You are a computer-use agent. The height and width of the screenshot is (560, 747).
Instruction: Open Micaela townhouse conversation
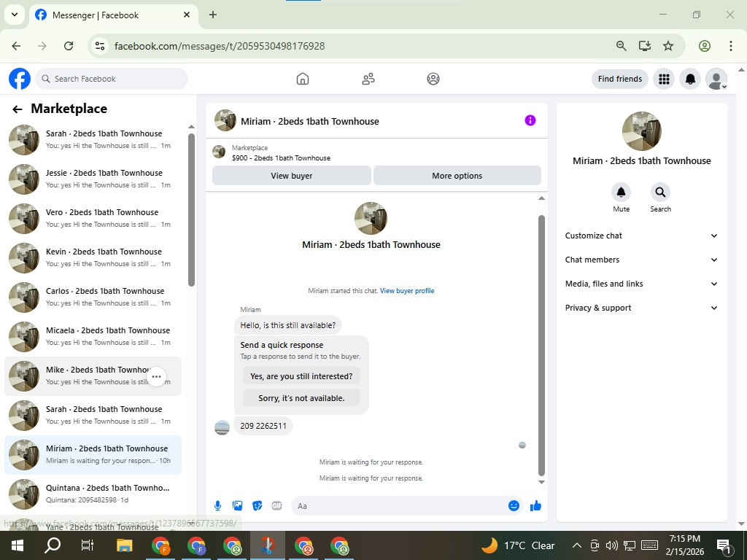click(x=93, y=337)
